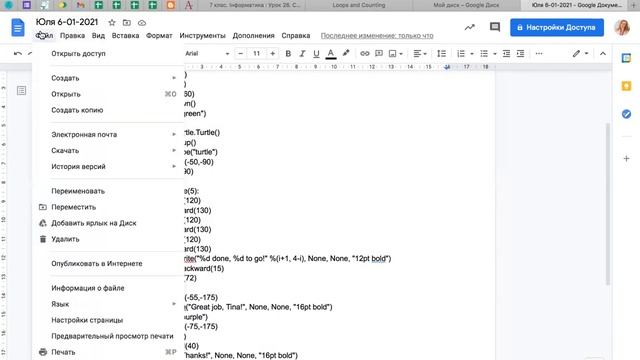The height and width of the screenshot is (360, 640).
Task: Open the account avatar menu
Action: 622,27
